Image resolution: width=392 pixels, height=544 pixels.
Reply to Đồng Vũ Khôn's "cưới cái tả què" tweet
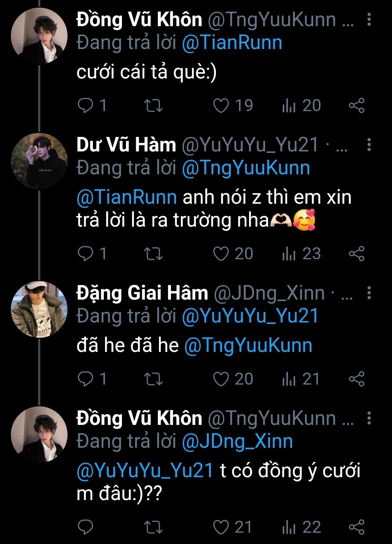pyautogui.click(x=86, y=106)
